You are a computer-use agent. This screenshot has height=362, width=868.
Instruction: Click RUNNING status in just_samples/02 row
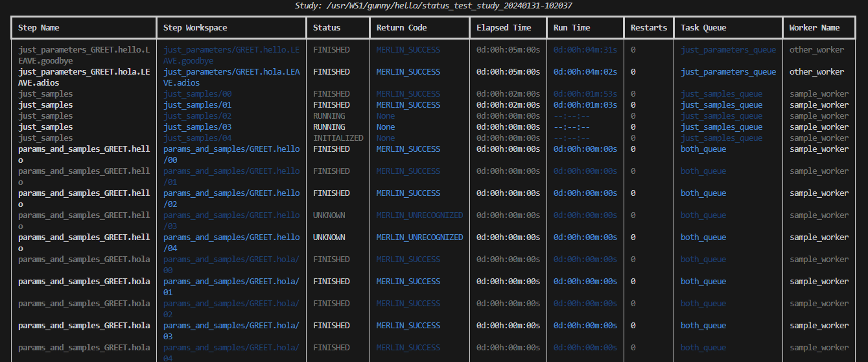329,116
